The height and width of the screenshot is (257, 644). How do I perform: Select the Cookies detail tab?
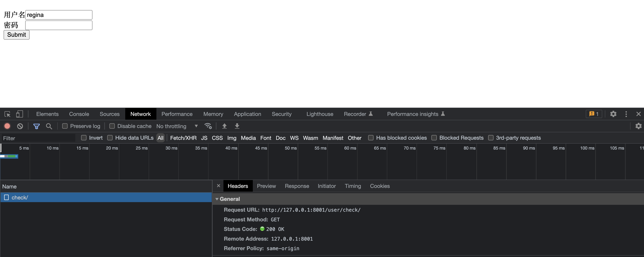pyautogui.click(x=379, y=186)
